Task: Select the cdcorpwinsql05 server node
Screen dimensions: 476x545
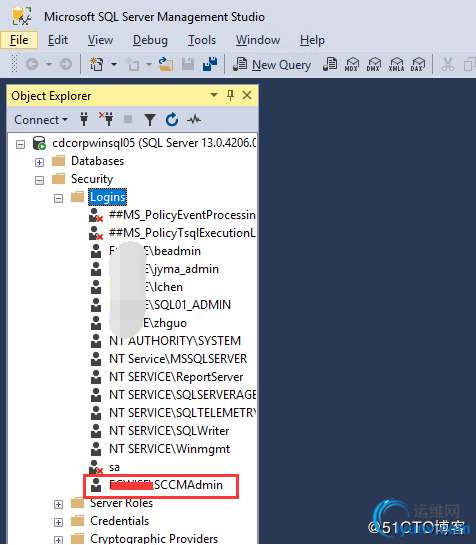Action: coord(154,143)
